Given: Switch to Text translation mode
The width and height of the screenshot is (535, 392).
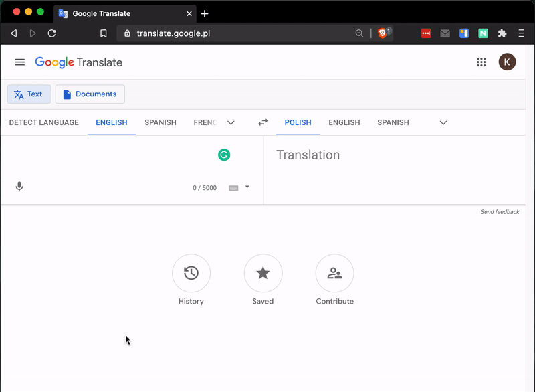Looking at the screenshot, I should (29, 94).
